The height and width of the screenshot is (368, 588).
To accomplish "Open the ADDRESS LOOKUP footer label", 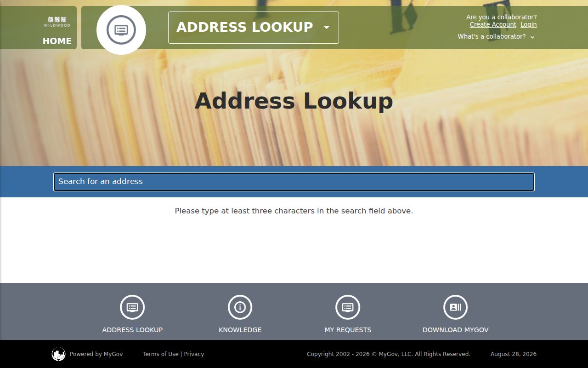I will 132,330.
